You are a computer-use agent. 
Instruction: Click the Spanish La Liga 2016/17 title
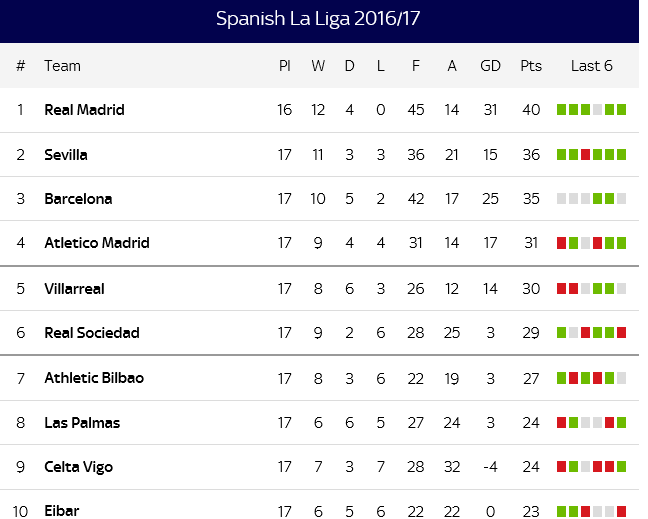pos(319,19)
